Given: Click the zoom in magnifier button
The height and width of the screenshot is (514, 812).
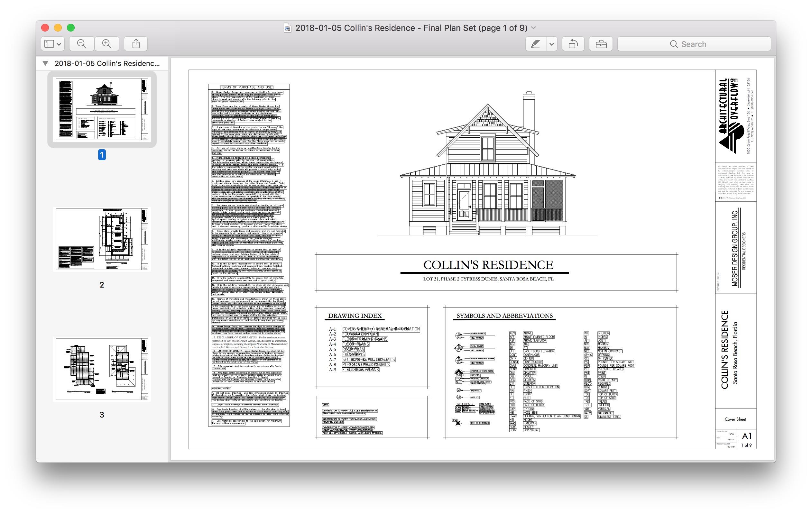Looking at the screenshot, I should point(107,44).
